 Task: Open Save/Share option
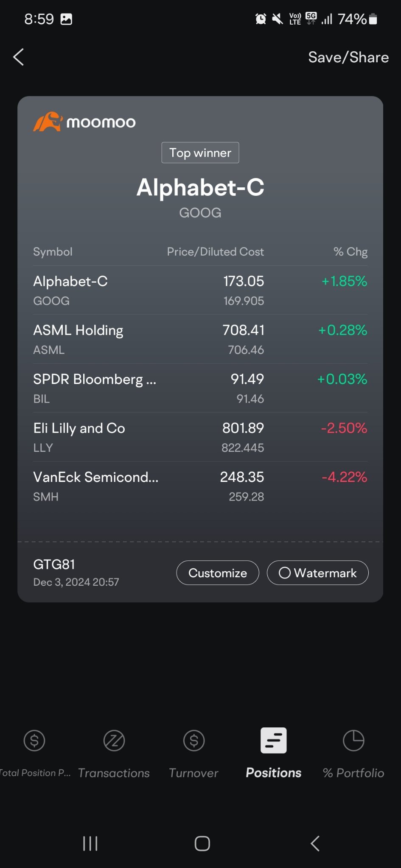348,57
